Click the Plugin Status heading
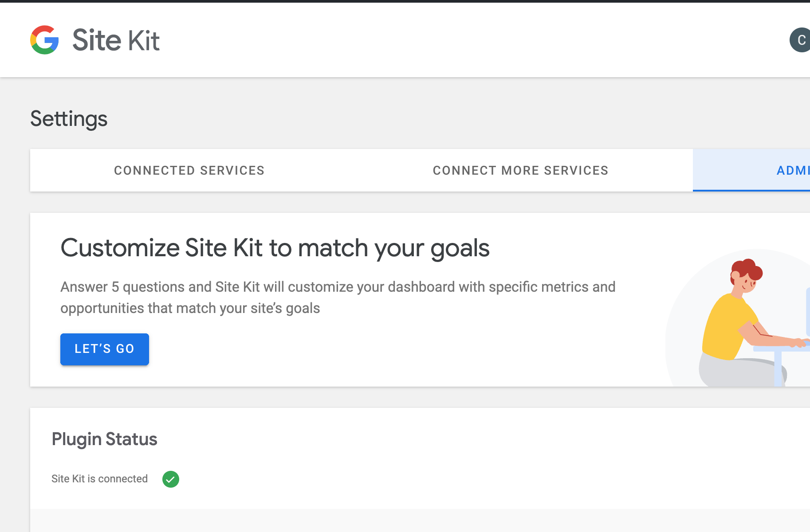The image size is (810, 532). tap(105, 439)
